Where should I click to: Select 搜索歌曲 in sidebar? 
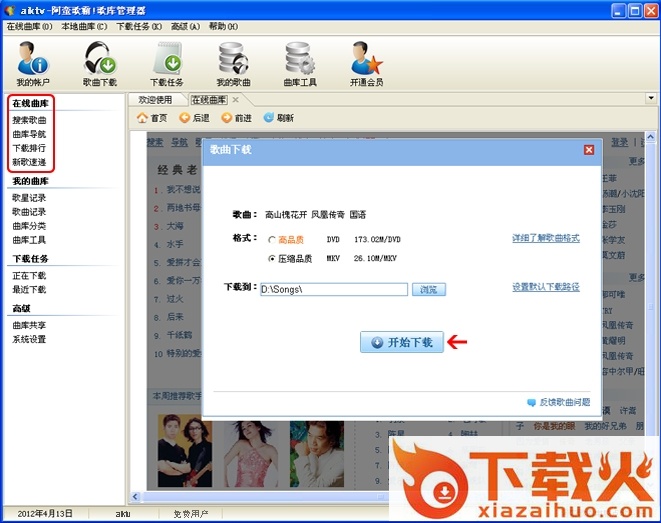coord(29,120)
